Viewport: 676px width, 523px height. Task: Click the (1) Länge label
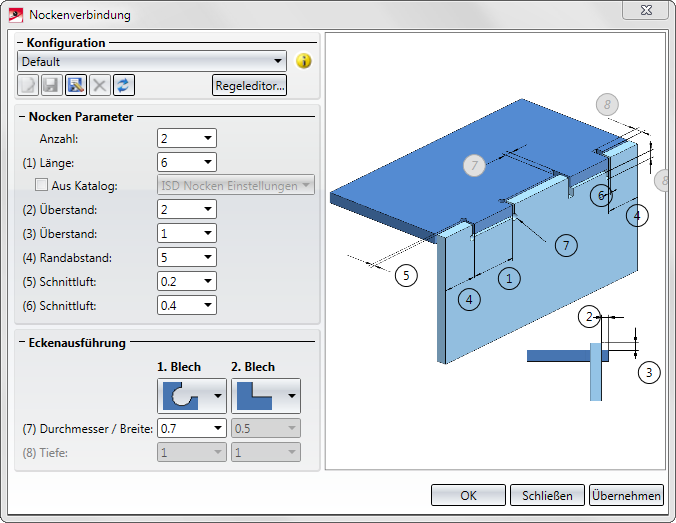pos(48,163)
